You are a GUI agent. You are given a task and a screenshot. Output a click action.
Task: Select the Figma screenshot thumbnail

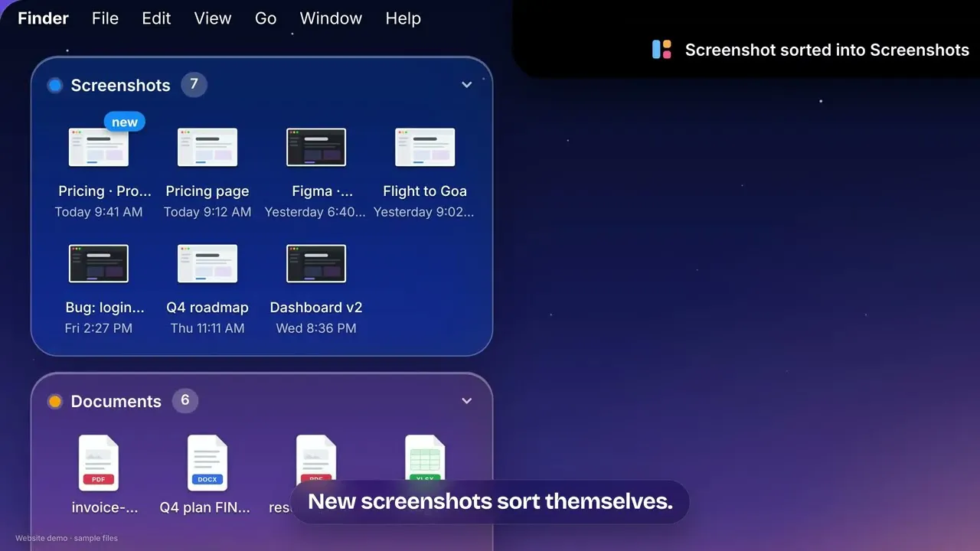[316, 147]
